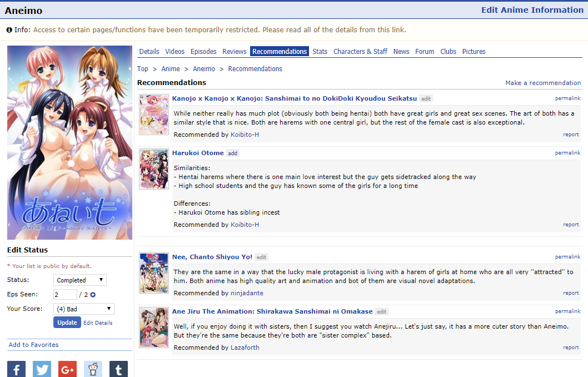The width and height of the screenshot is (588, 377).
Task: Open the Characters & Staff tab
Action: click(x=360, y=51)
